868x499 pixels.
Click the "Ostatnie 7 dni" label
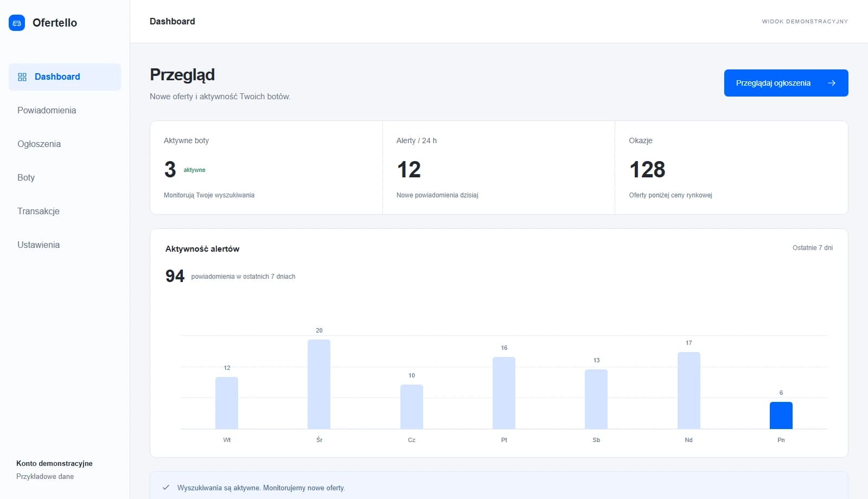[x=813, y=248]
